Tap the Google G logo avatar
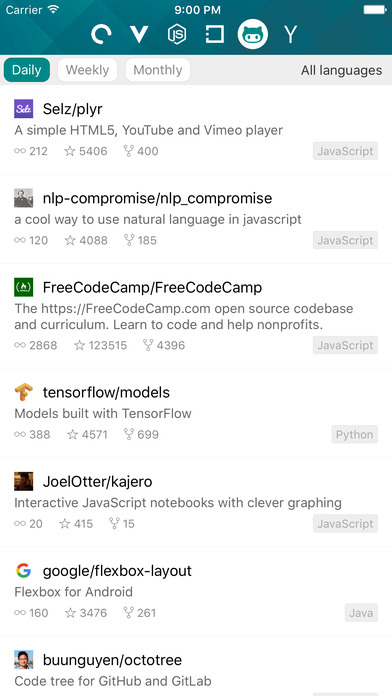This screenshot has height=696, width=392. pos(24,570)
